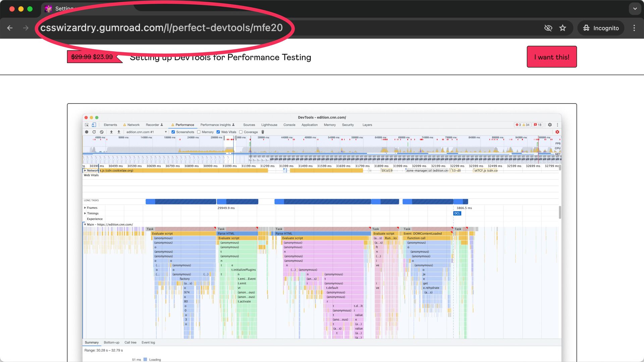Click the Experience track label
Screen dimensions: 644x362
click(95, 219)
